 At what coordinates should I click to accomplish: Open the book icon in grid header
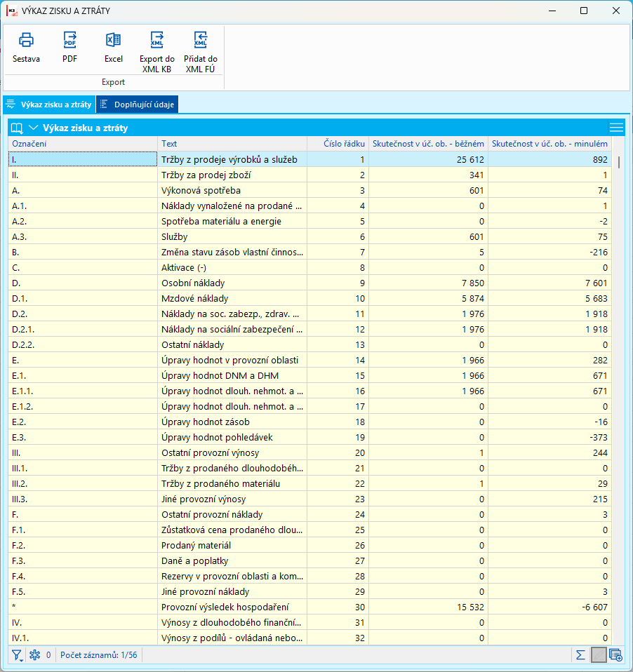[17, 128]
